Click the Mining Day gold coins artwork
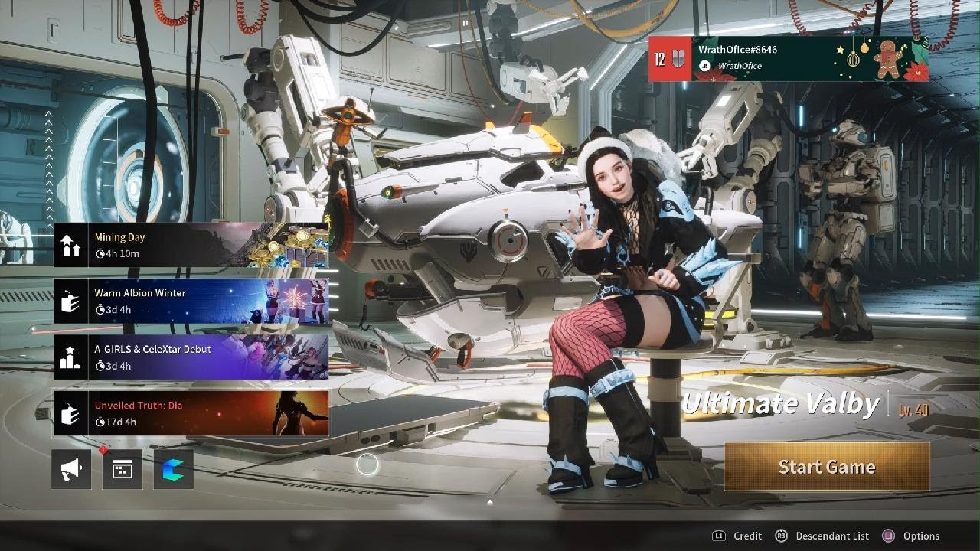The image size is (980, 551). pyautogui.click(x=287, y=245)
